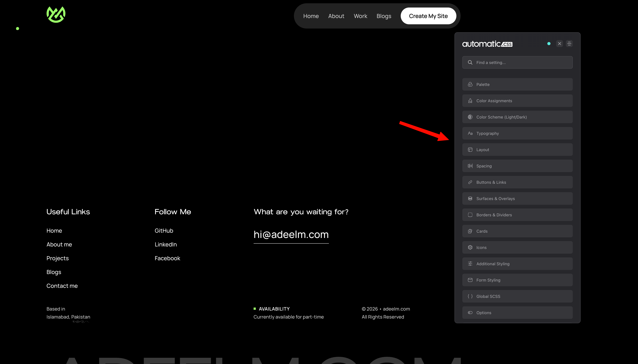
Task: Open the Spacing settings icon
Action: (470, 166)
